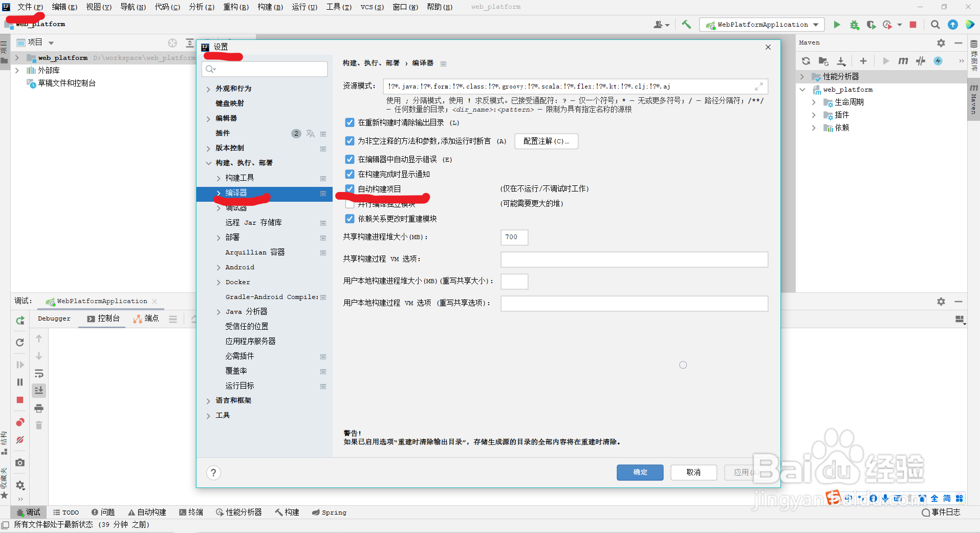The height and width of the screenshot is (533, 980).
Task: Open search everywhere with the magnifier icon
Action: [x=934, y=24]
